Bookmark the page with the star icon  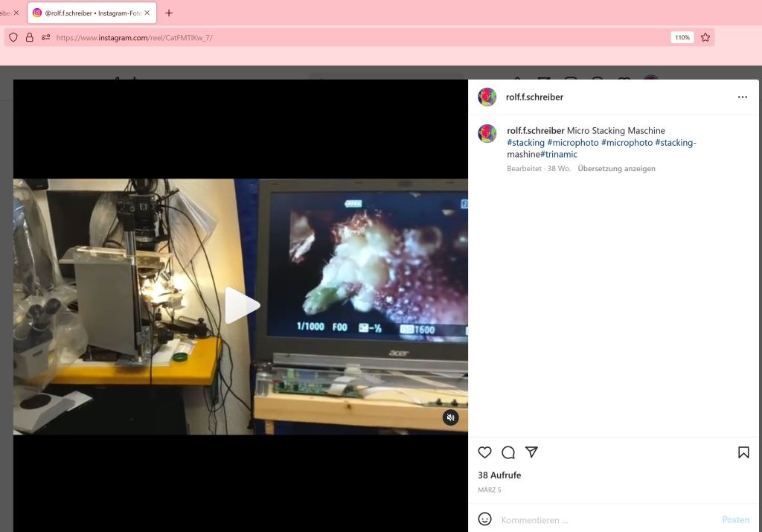coord(705,37)
